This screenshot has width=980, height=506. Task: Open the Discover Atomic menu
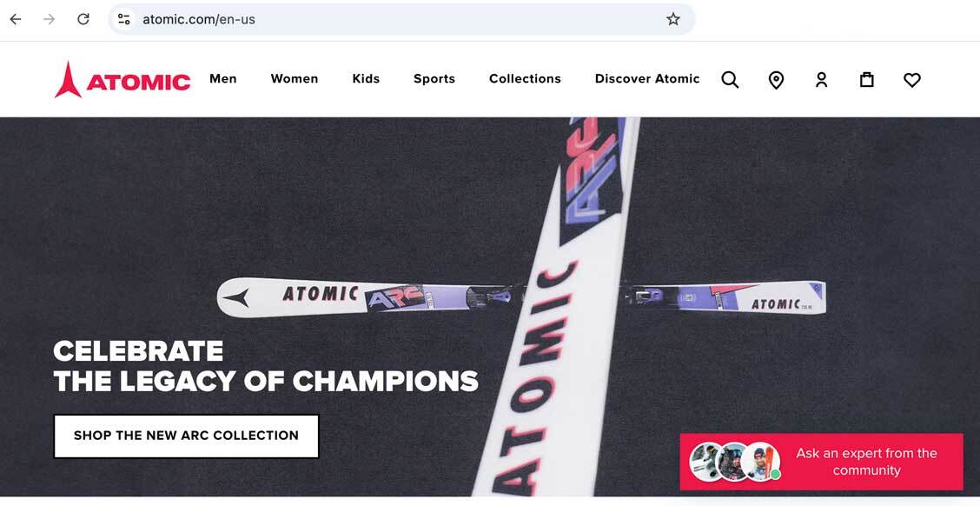[x=647, y=79]
